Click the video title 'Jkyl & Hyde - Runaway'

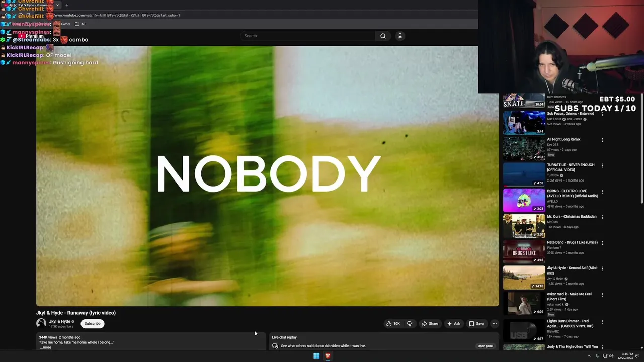coord(76,313)
